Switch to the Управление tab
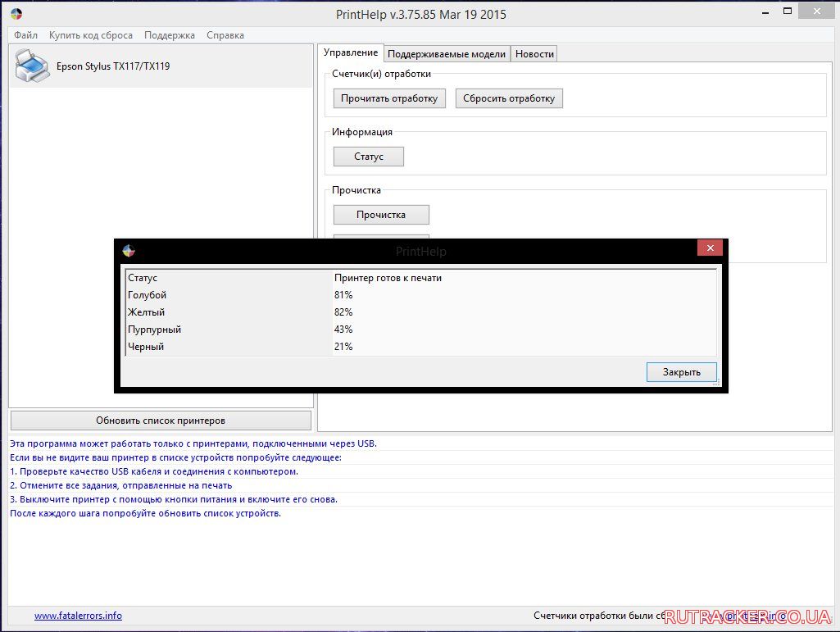The image size is (840, 632). click(x=351, y=52)
